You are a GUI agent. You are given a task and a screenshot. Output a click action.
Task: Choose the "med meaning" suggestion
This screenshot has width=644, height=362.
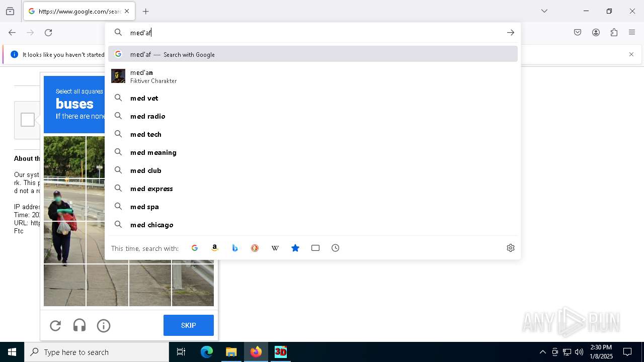[313, 152]
